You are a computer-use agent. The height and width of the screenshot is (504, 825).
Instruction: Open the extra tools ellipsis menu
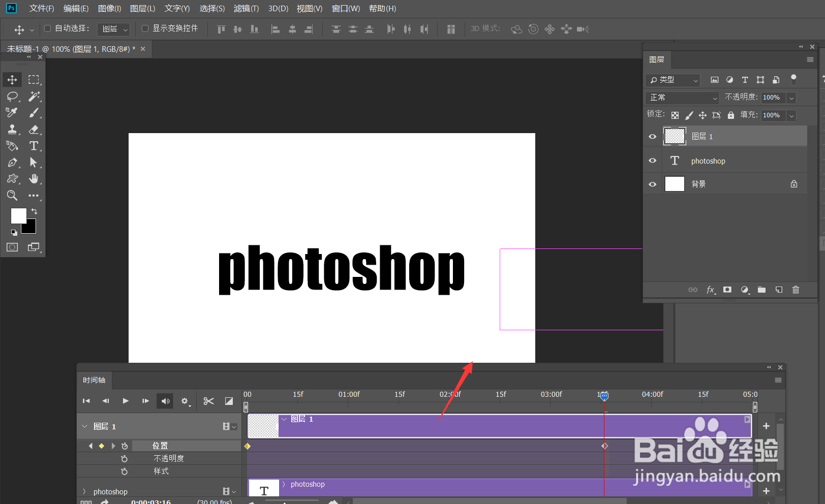[34, 196]
